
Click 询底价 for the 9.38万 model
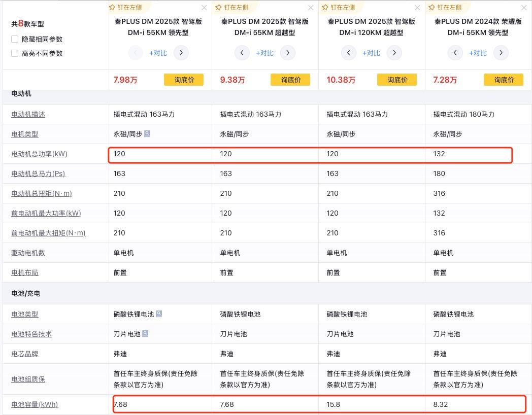290,80
